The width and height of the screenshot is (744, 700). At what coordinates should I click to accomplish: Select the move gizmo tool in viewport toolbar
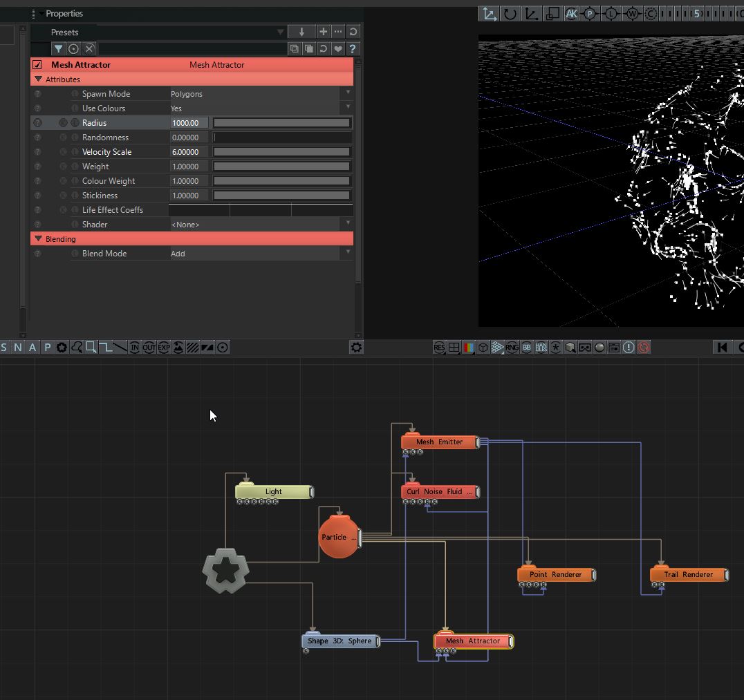click(489, 14)
